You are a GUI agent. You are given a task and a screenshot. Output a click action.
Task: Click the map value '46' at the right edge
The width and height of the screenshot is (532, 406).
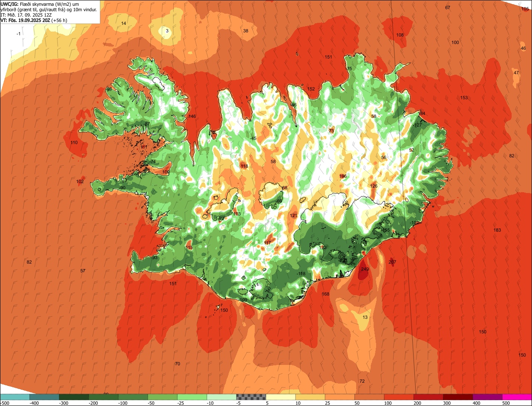[523, 48]
